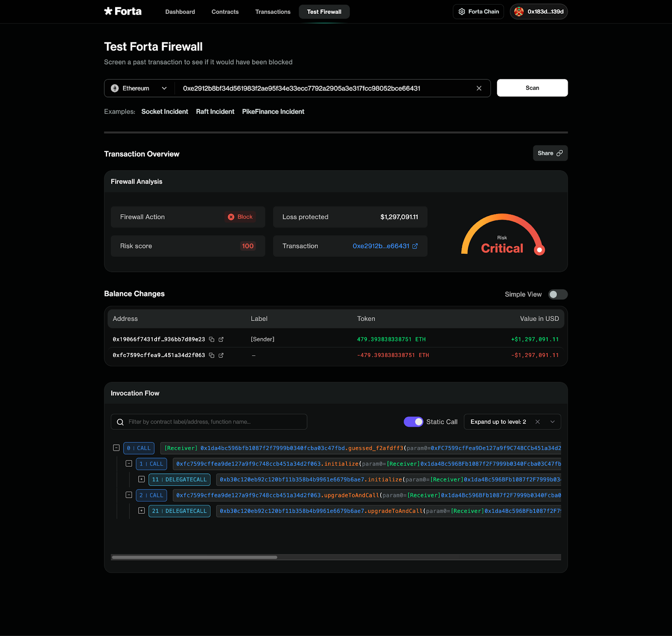Image resolution: width=672 pixels, height=636 pixels.
Task: Click the Share link icon in Transaction Overview
Action: pyautogui.click(x=560, y=153)
